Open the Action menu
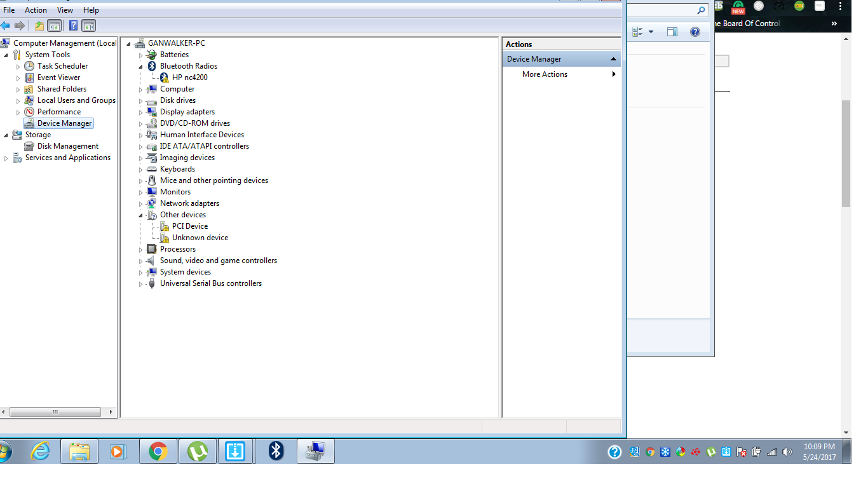Screen dimensions: 868x488 coord(36,10)
